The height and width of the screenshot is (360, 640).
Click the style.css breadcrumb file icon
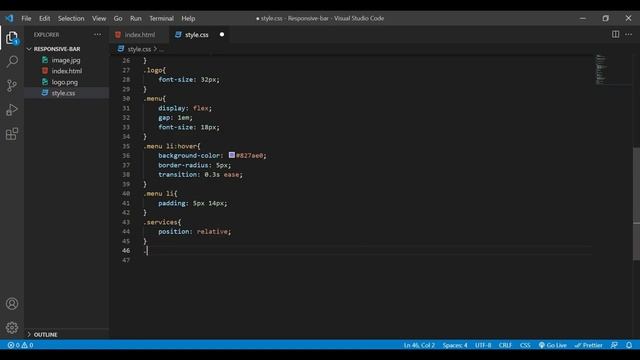[121, 49]
